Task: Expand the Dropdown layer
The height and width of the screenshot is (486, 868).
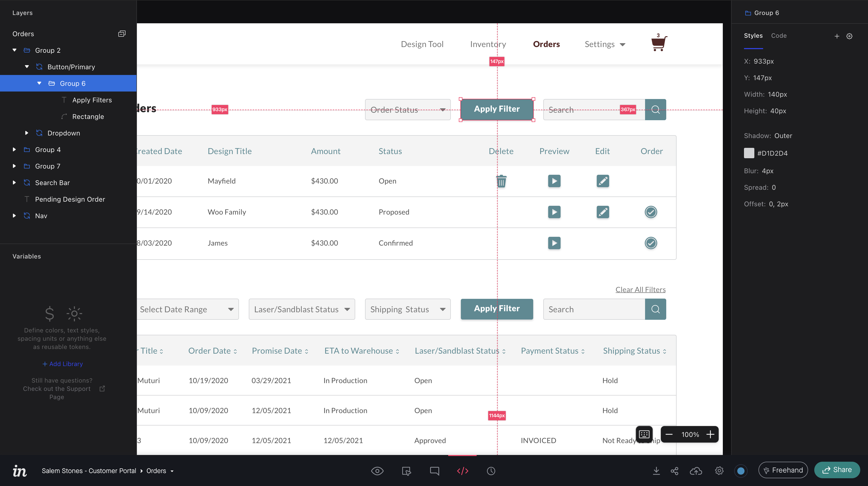Action: (27, 133)
